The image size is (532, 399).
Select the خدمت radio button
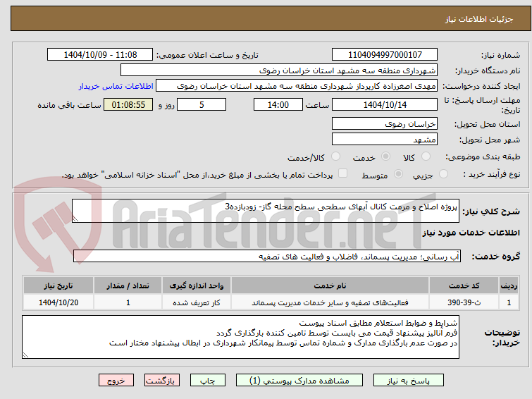pos(385,156)
